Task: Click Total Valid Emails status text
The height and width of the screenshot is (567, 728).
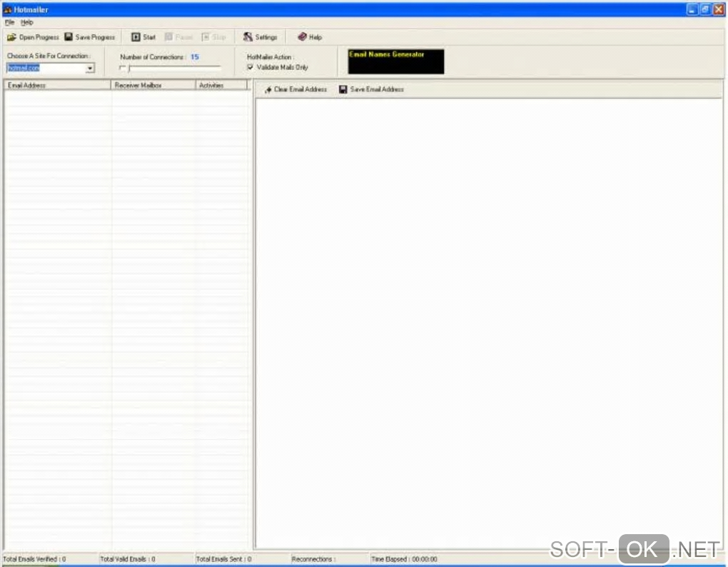Action: coord(128,559)
